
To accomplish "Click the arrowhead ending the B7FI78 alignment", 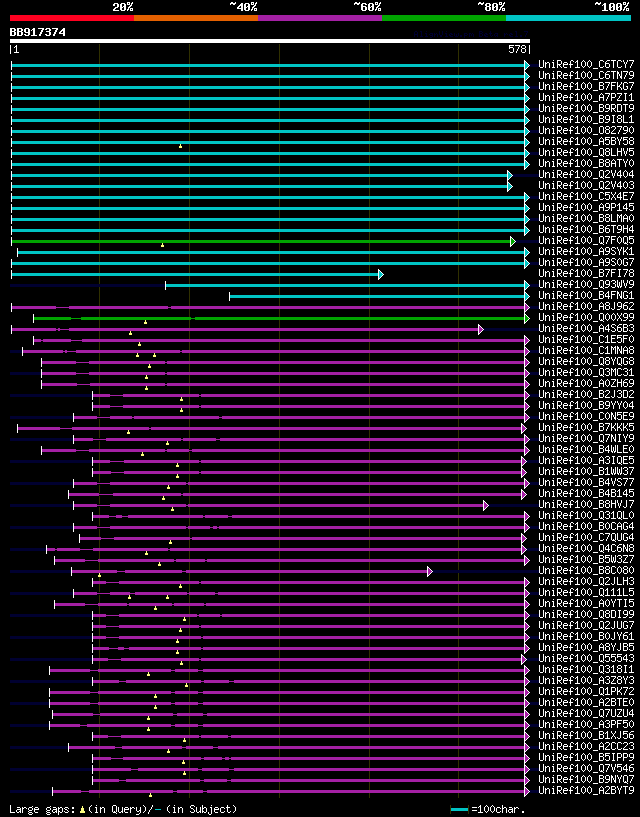I will 381,275.
